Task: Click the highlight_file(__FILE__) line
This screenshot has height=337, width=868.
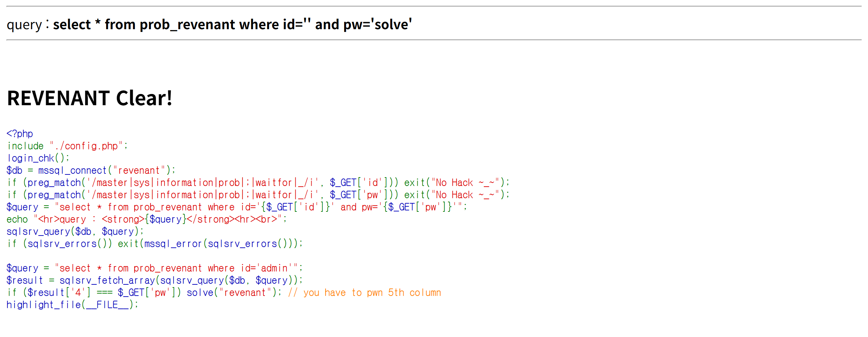Action: point(72,305)
